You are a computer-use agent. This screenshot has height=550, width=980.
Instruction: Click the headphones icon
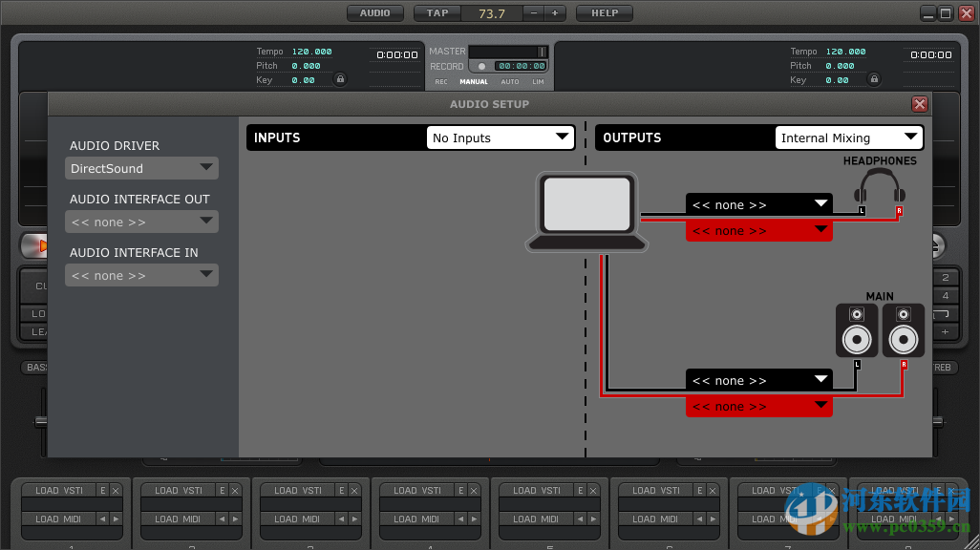tap(880, 187)
